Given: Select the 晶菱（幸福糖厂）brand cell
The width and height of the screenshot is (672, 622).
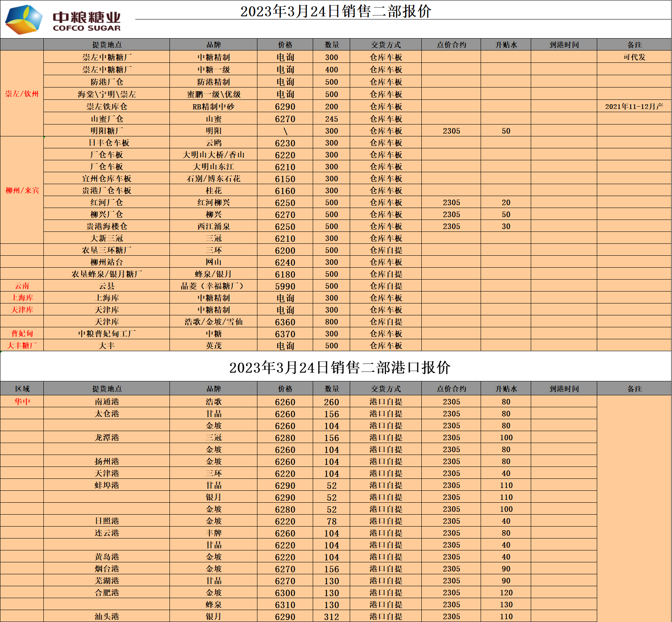Looking at the screenshot, I should tap(213, 286).
